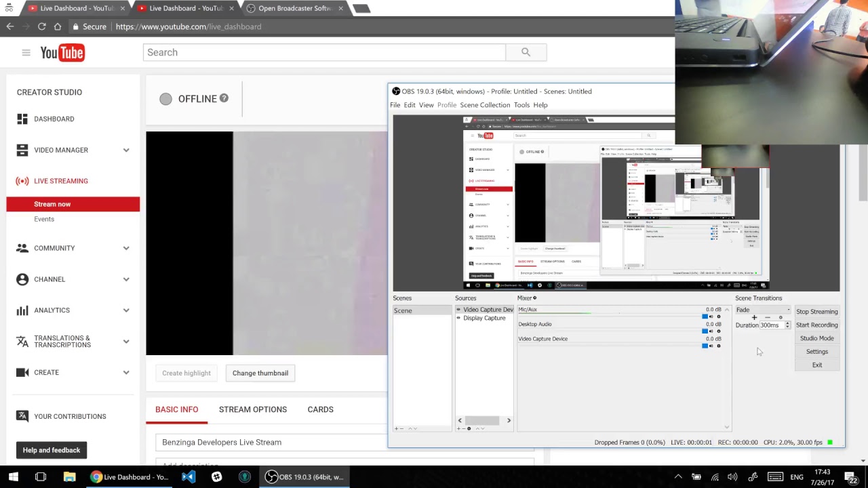The width and height of the screenshot is (868, 488).
Task: Select Scene in the Scenes list
Action: tap(422, 310)
